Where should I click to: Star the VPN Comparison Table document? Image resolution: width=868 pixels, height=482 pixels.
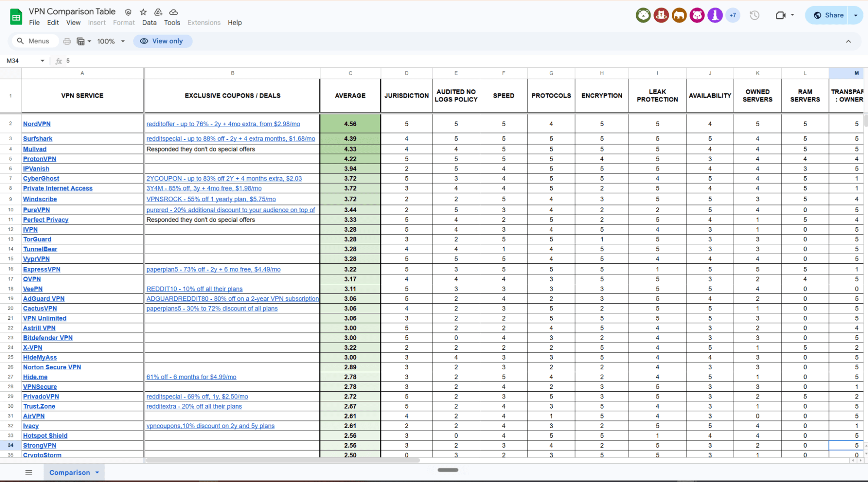(143, 12)
